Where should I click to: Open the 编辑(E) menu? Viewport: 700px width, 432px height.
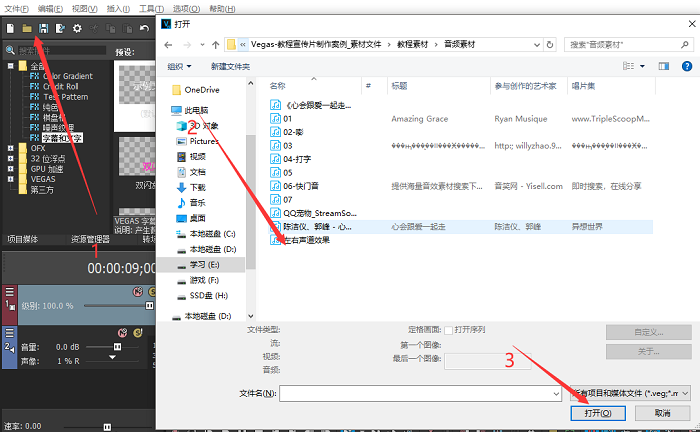click(x=50, y=8)
